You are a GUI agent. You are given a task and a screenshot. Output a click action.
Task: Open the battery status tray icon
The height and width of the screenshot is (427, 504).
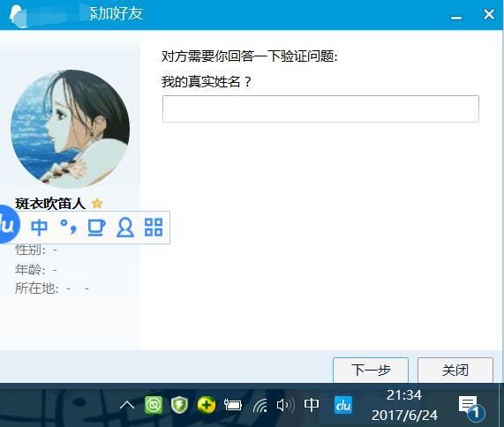pyautogui.click(x=233, y=405)
